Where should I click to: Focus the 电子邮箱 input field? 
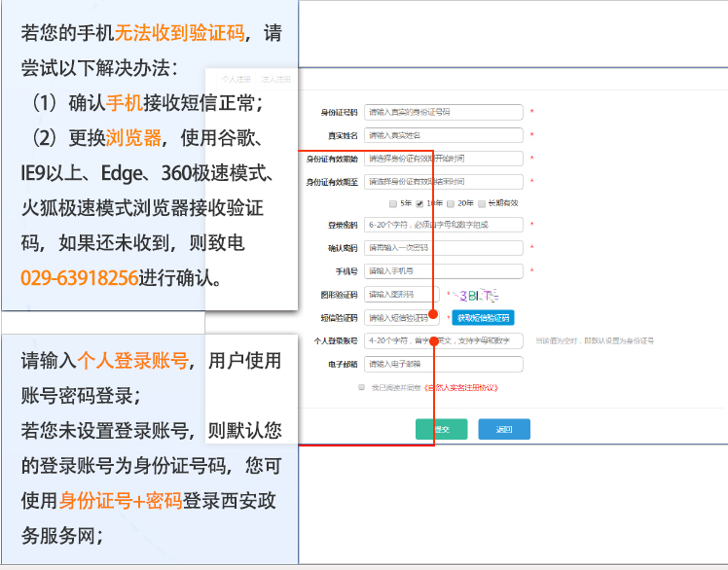[443, 365]
